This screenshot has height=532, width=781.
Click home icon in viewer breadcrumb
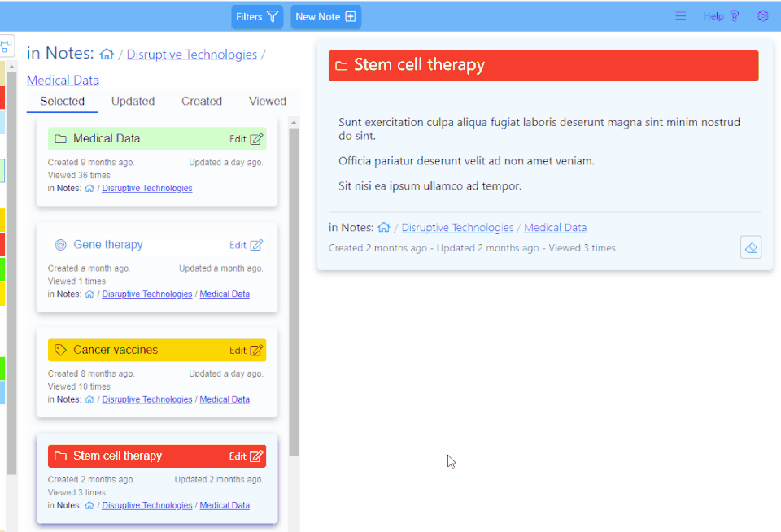click(x=383, y=227)
